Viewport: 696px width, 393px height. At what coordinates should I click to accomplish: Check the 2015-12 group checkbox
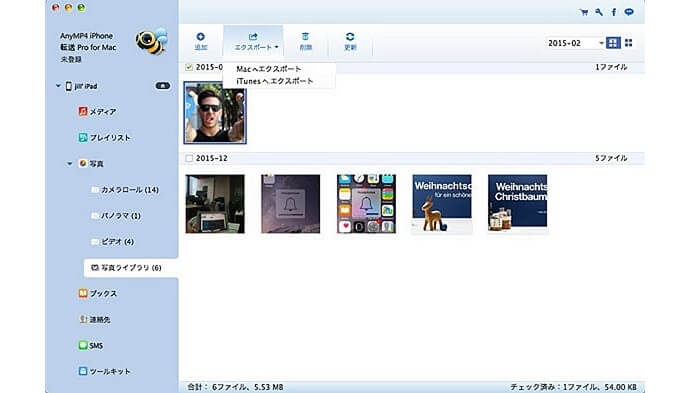click(x=189, y=158)
